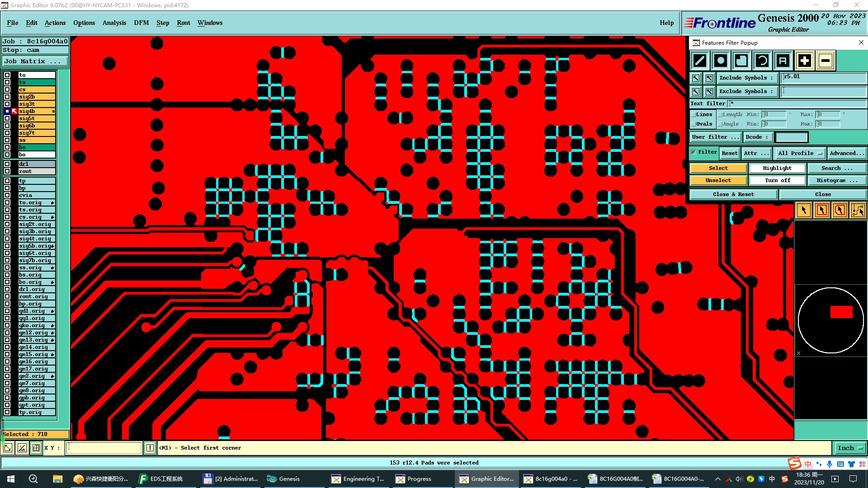The width and height of the screenshot is (868, 488).
Task: Open the All Profile dropdown
Action: click(x=799, y=153)
